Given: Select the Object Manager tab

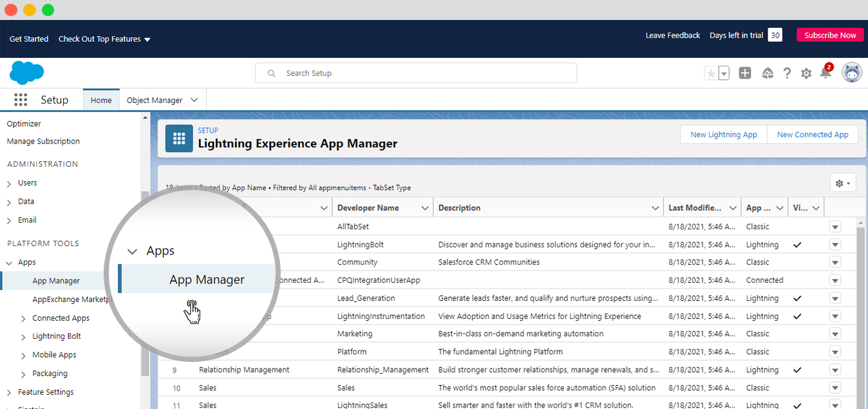Looking at the screenshot, I should (x=155, y=100).
